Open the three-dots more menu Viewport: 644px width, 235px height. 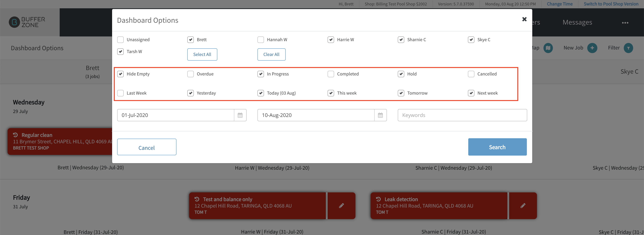[x=625, y=23]
